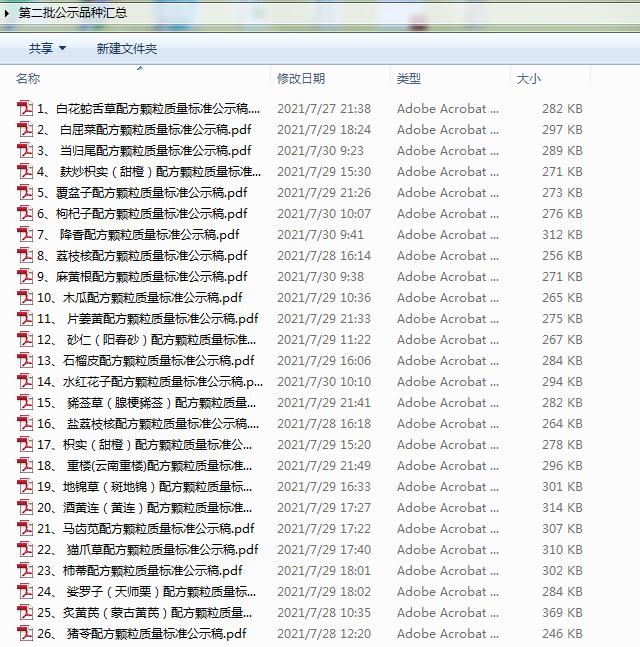This screenshot has height=647, width=640.
Task: Click PDF icon of 4、麸炒枳实 file
Action: (25, 172)
